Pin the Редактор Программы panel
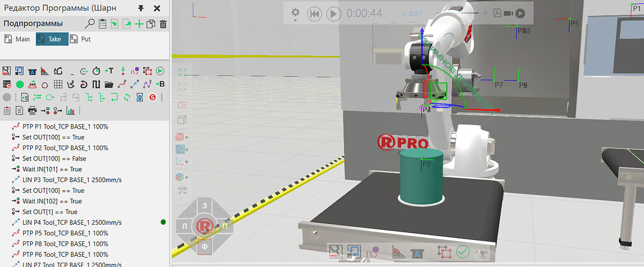The height and width of the screenshot is (267, 644). (x=140, y=8)
